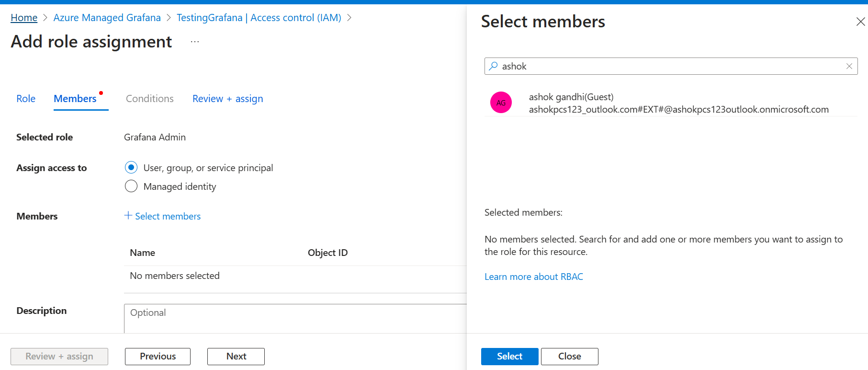This screenshot has height=370, width=868.
Task: Select the AG avatar for ashok gandhi
Action: (x=501, y=103)
